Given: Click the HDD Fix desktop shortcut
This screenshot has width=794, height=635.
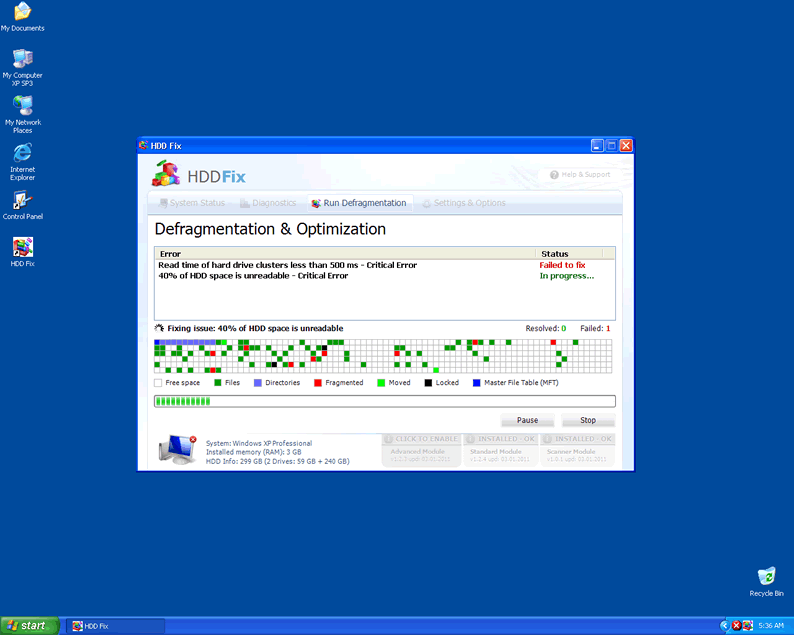Looking at the screenshot, I should click(22, 248).
